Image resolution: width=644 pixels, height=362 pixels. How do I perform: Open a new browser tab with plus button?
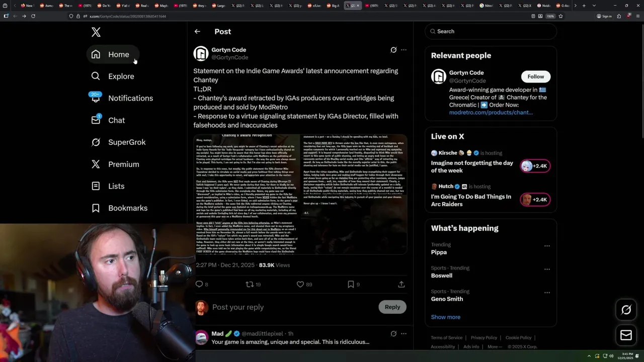[x=584, y=6]
